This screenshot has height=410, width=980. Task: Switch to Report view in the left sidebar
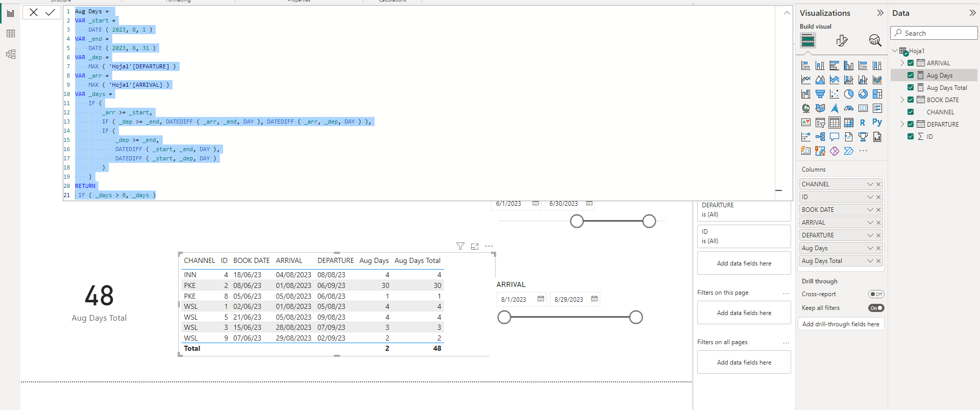coord(11,13)
